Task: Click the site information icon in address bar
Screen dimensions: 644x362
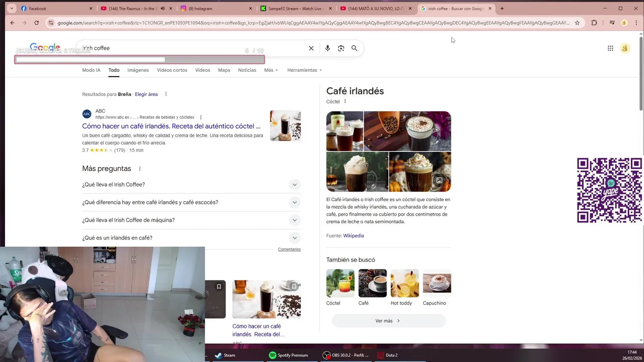Action: pos(50,23)
